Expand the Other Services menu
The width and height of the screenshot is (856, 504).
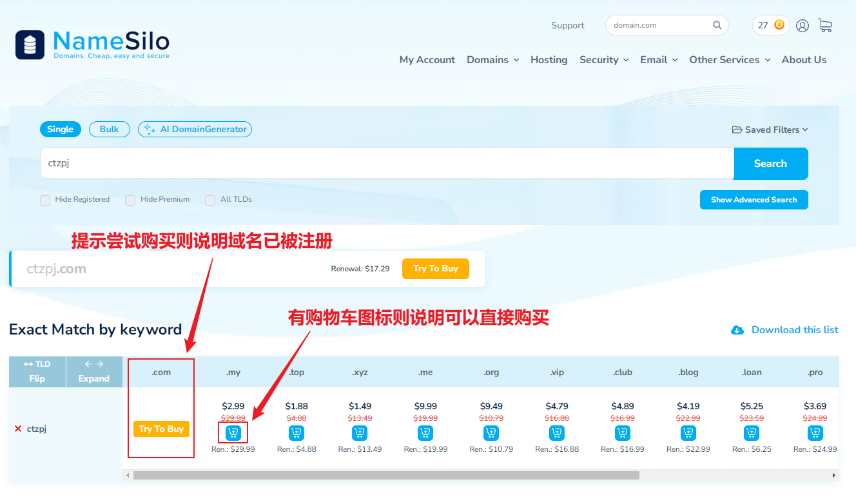730,60
